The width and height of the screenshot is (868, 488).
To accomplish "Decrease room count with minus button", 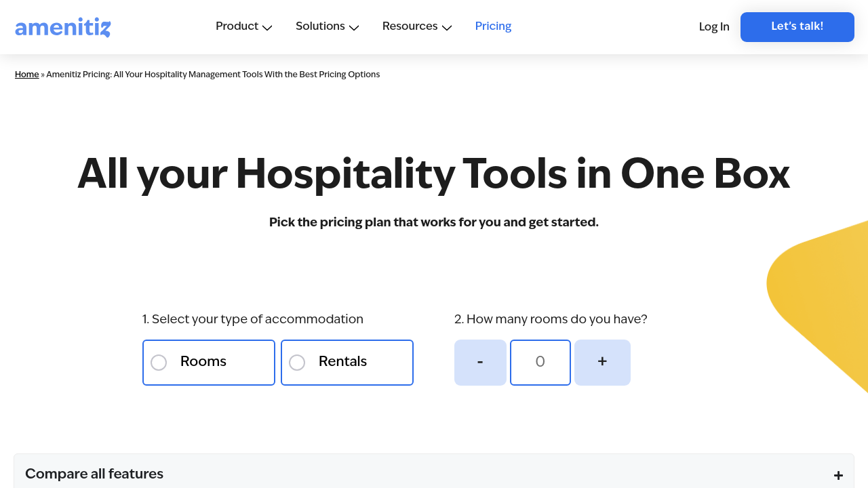I will (480, 363).
